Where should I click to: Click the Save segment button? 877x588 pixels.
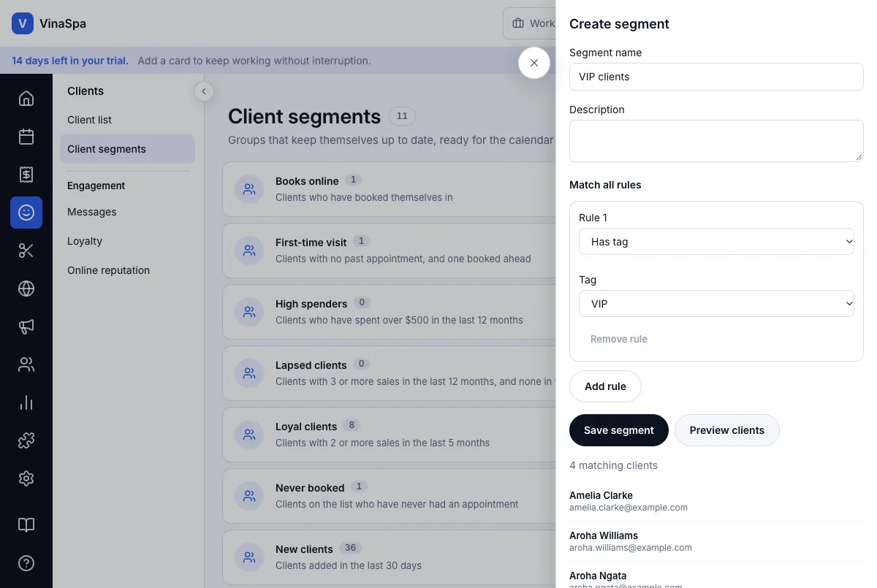(x=619, y=430)
